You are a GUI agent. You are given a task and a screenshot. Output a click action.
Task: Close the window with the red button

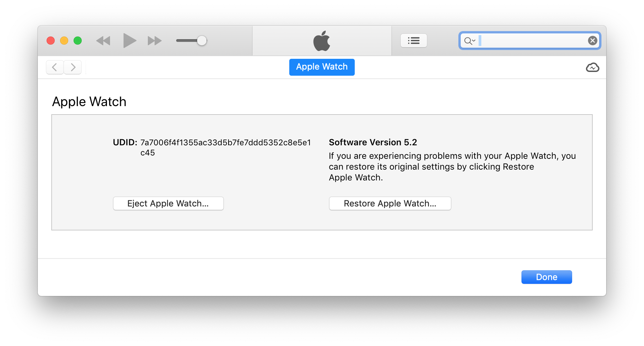pyautogui.click(x=51, y=41)
